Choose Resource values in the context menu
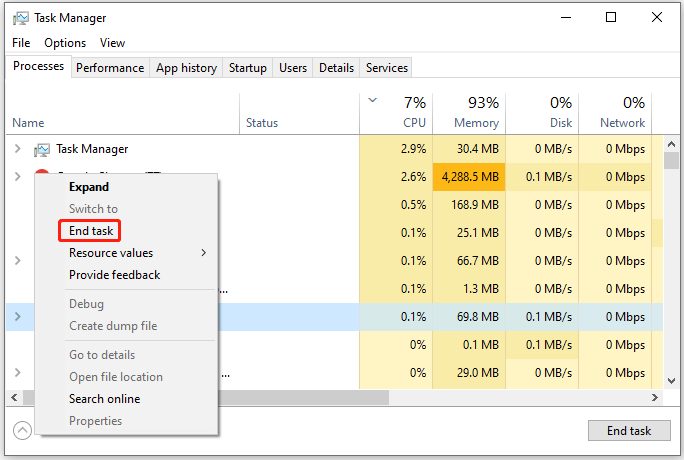 [111, 253]
